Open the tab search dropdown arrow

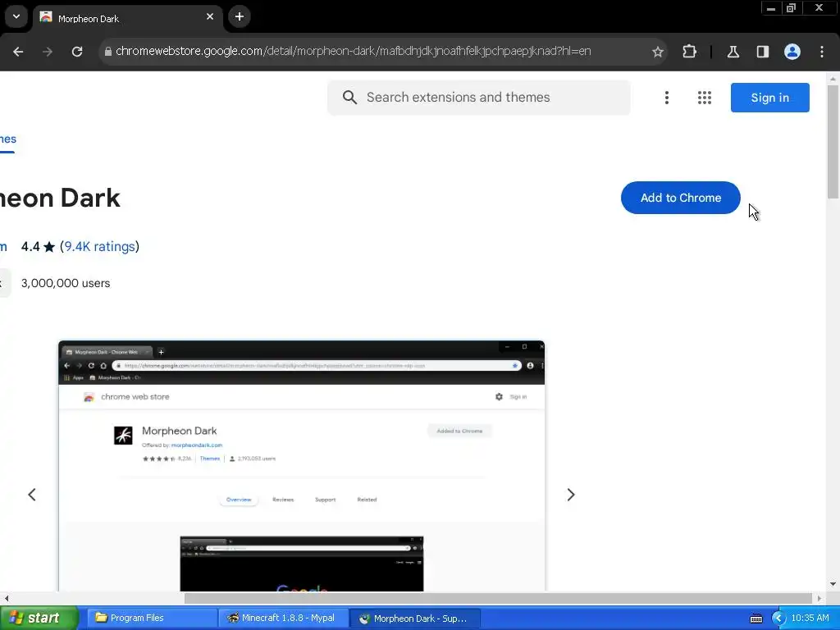tap(16, 16)
